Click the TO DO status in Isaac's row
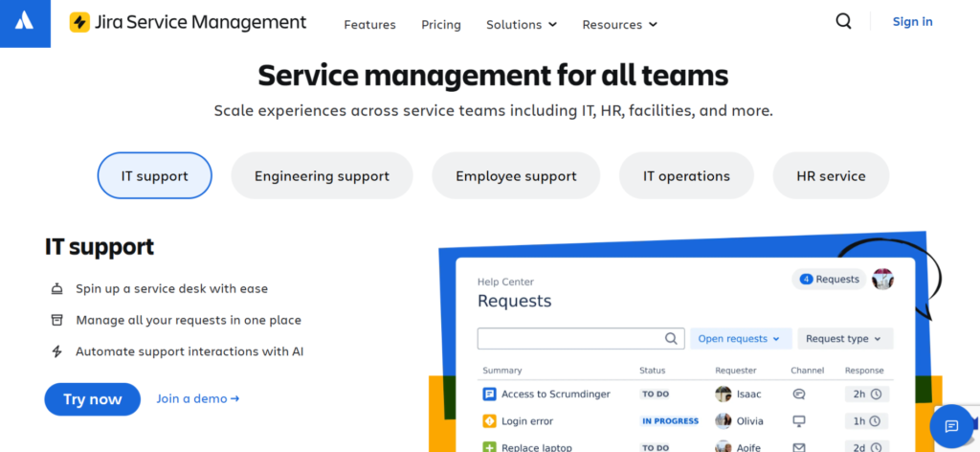Viewport: 980px width, 452px height. point(655,394)
